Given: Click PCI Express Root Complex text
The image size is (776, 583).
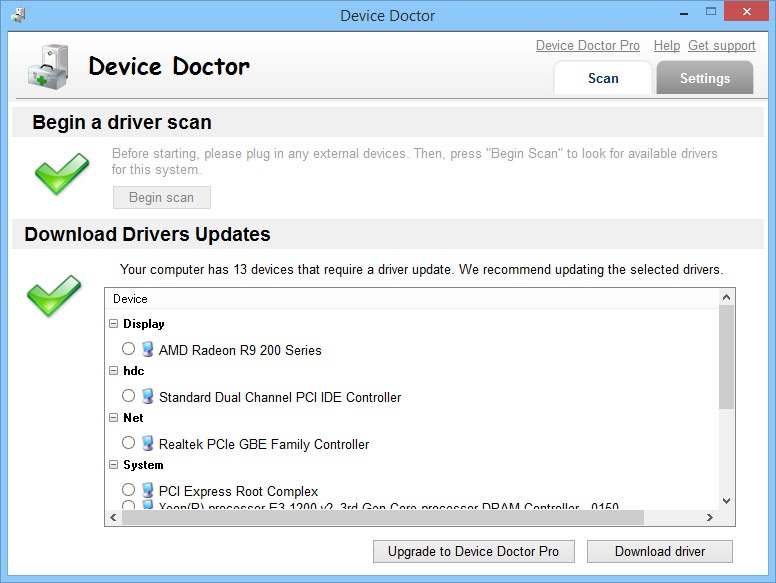Looking at the screenshot, I should 238,491.
